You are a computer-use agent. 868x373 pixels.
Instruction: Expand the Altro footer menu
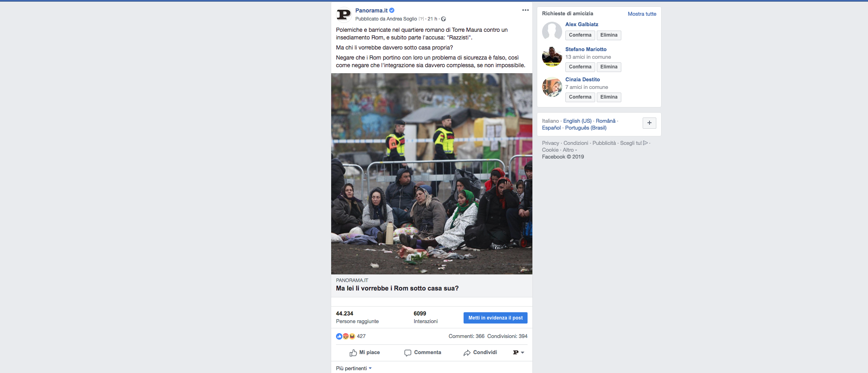click(x=569, y=150)
